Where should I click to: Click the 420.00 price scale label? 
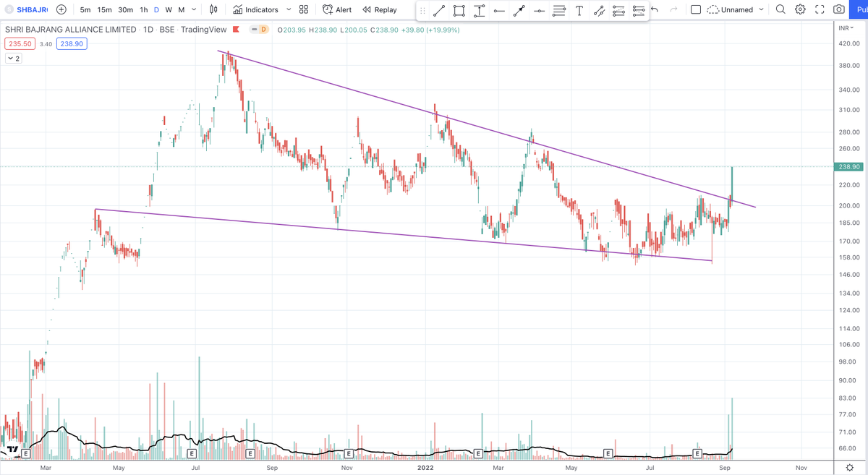849,44
